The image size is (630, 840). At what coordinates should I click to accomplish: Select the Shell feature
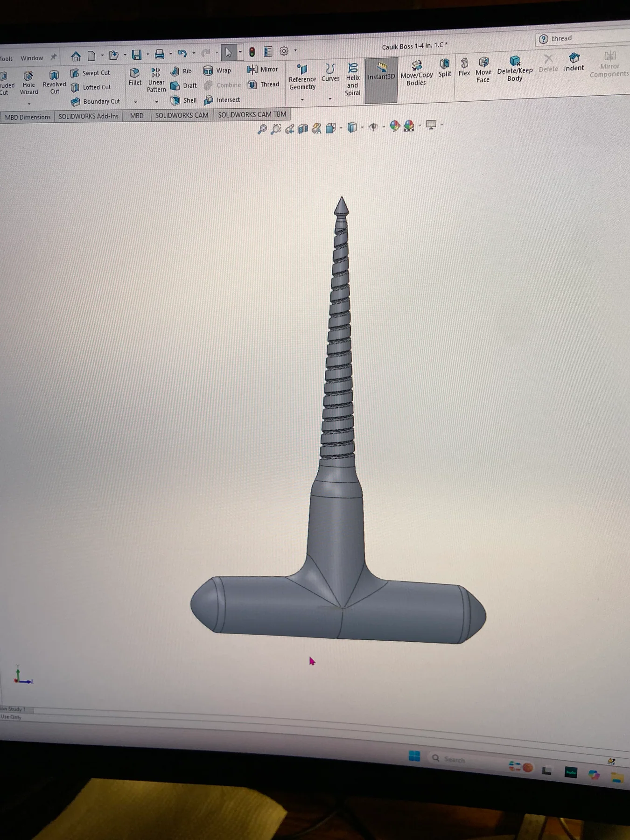click(183, 100)
